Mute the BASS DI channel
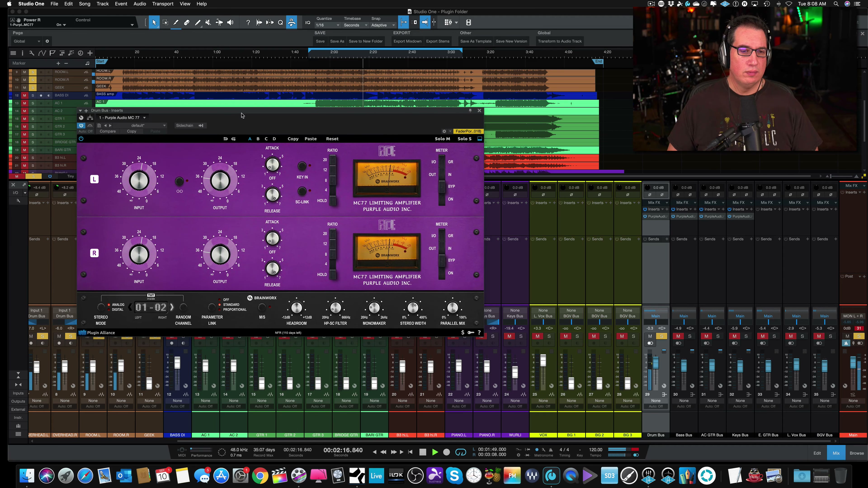 (172, 336)
